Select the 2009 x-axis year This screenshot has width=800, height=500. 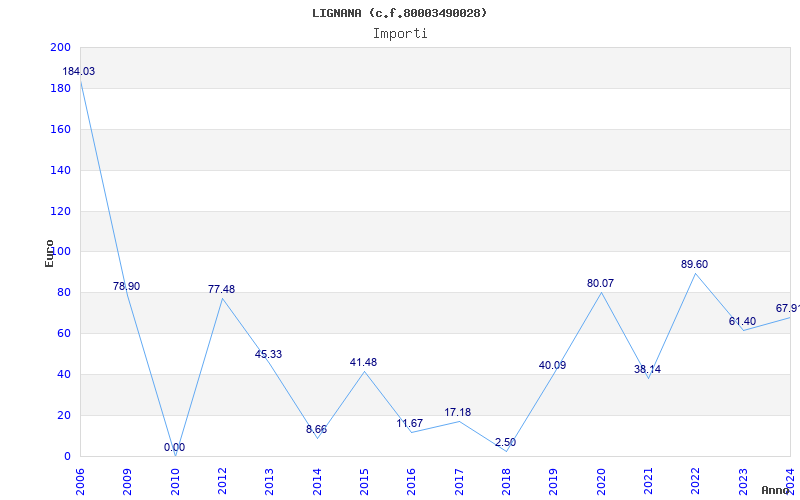pyautogui.click(x=128, y=482)
